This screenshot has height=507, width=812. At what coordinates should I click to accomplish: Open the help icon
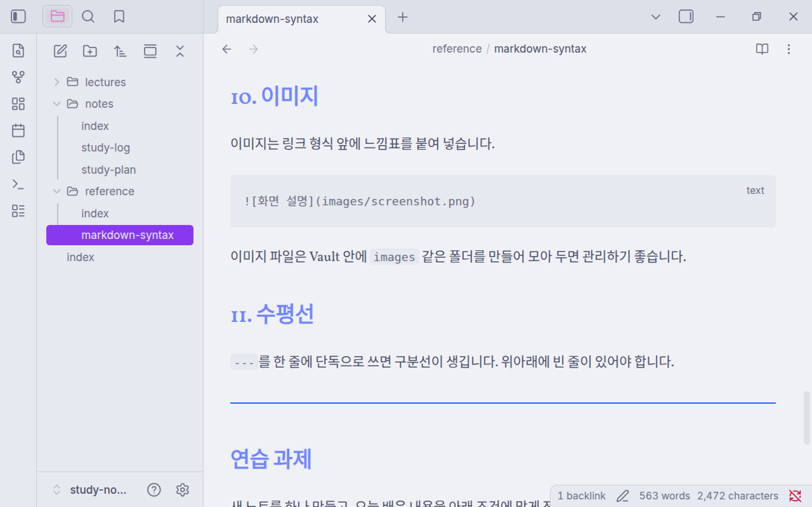point(154,490)
